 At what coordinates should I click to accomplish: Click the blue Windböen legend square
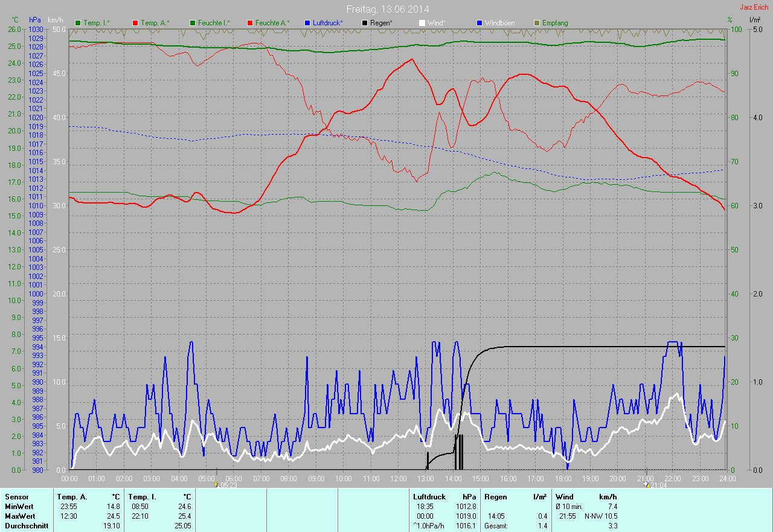point(480,23)
